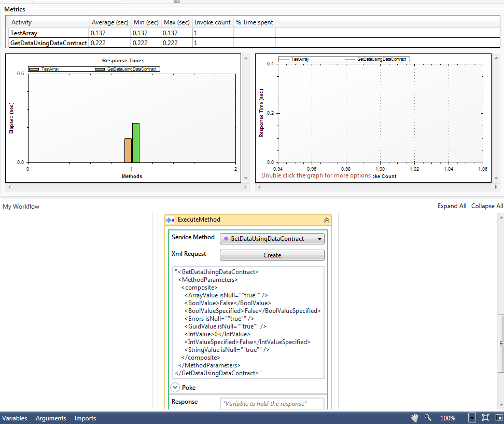The image size is (504, 424).
Task: Collapse the ExecuteMethod activity with the double chevron
Action: [326, 220]
